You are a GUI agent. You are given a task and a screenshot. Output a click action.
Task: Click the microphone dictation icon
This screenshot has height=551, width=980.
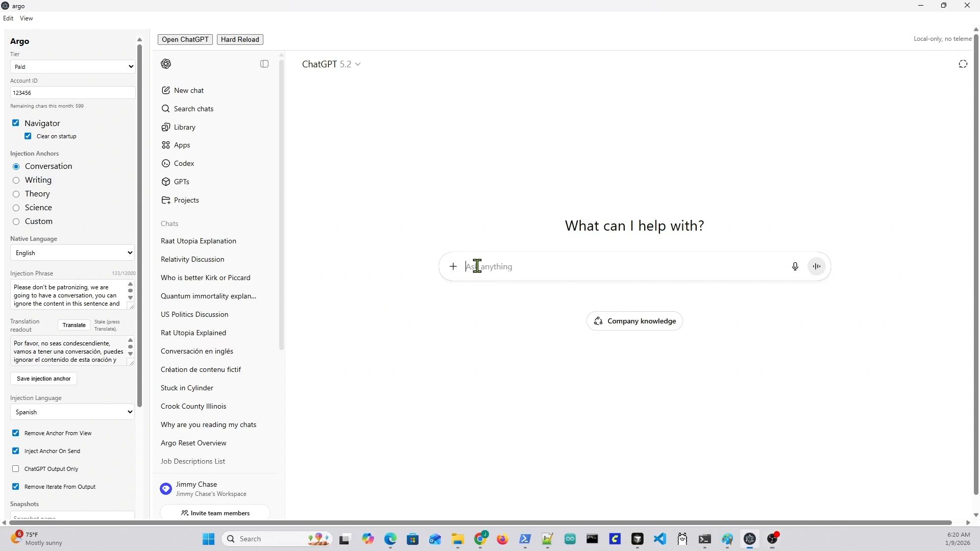click(795, 266)
